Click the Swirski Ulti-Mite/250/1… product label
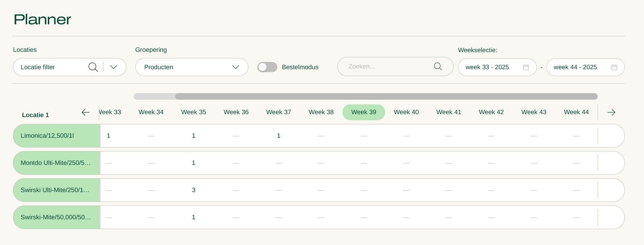The height and width of the screenshot is (245, 644). point(56,190)
